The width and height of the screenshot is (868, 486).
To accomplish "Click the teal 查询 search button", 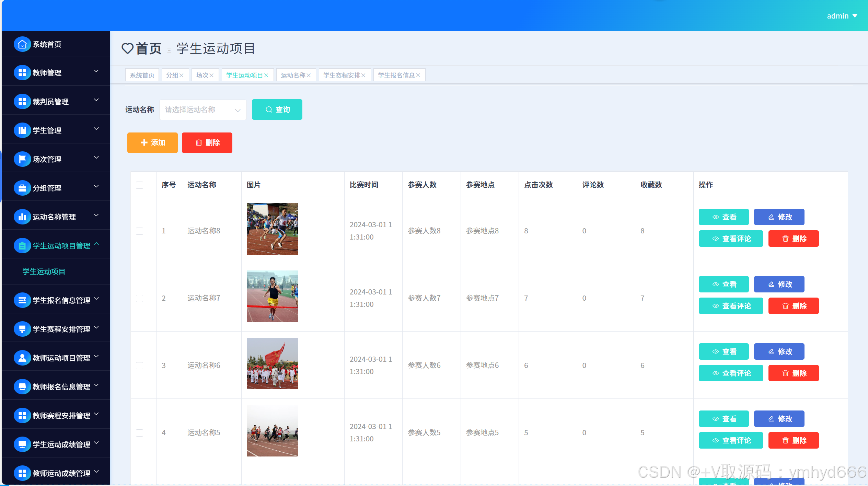I will tap(277, 110).
